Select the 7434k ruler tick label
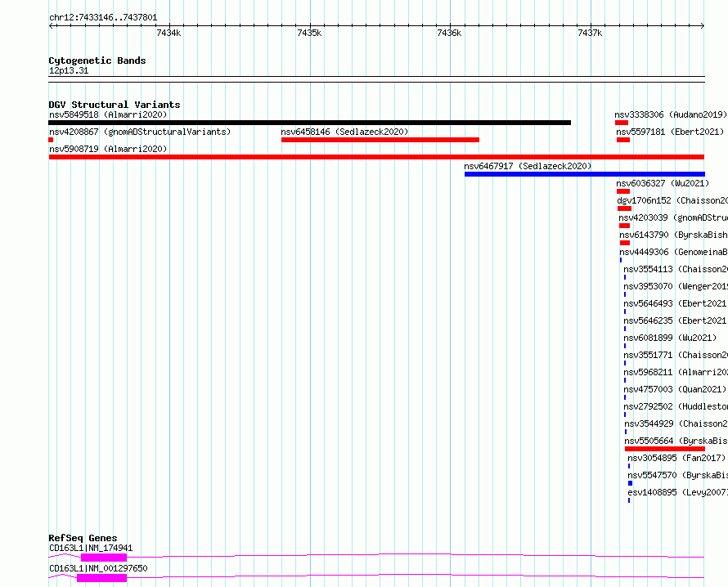This screenshot has height=587, width=728. tap(169, 33)
